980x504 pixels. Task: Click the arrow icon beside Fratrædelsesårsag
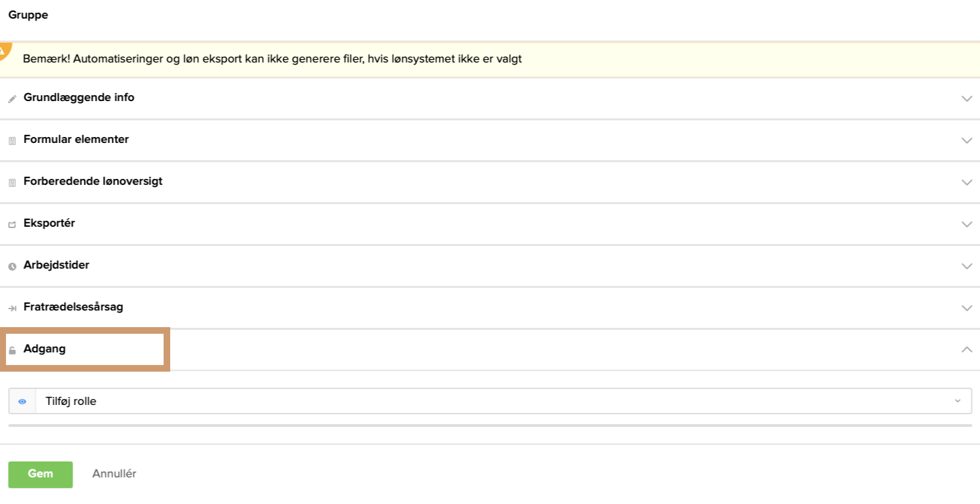[12, 309]
